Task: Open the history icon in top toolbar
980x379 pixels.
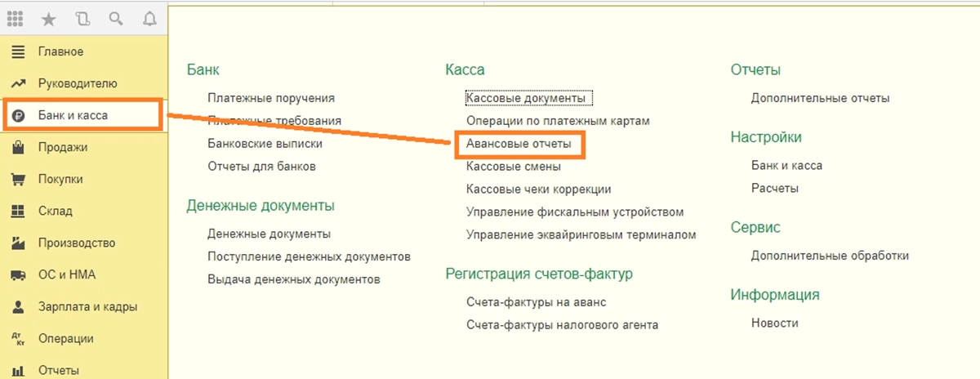Action: (x=82, y=17)
